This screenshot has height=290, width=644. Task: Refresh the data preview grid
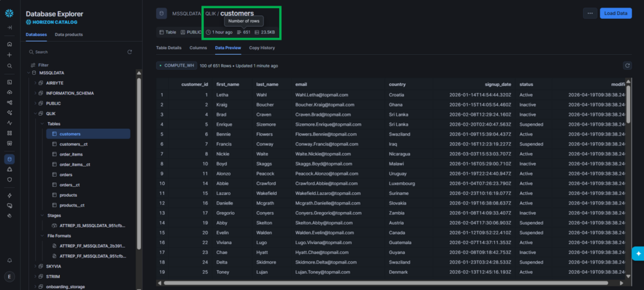pos(627,65)
